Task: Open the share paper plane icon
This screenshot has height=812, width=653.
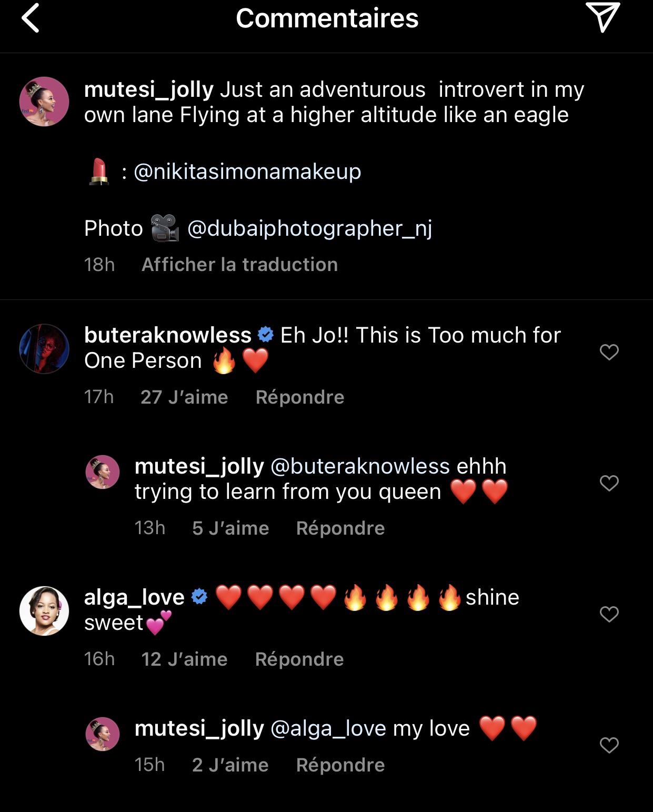Action: click(x=602, y=17)
